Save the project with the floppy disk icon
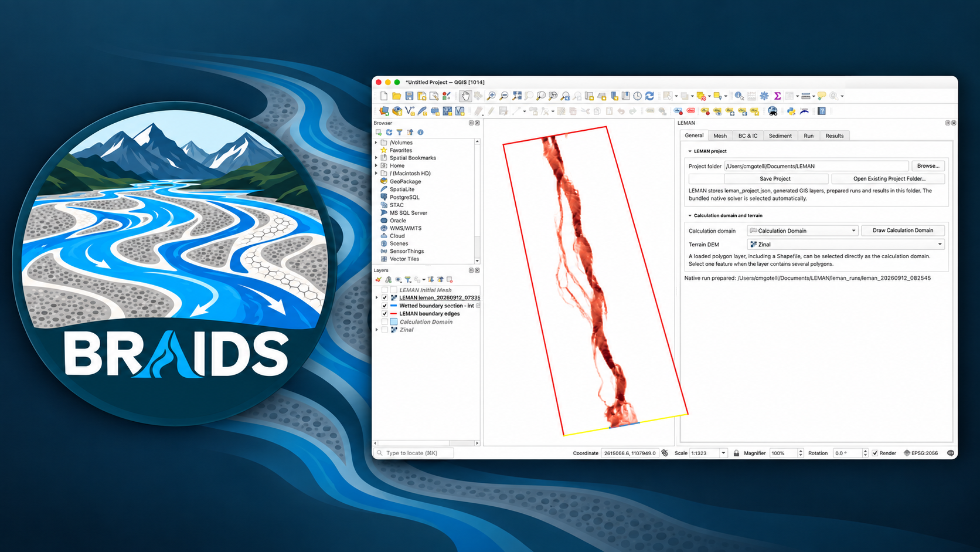 (409, 96)
